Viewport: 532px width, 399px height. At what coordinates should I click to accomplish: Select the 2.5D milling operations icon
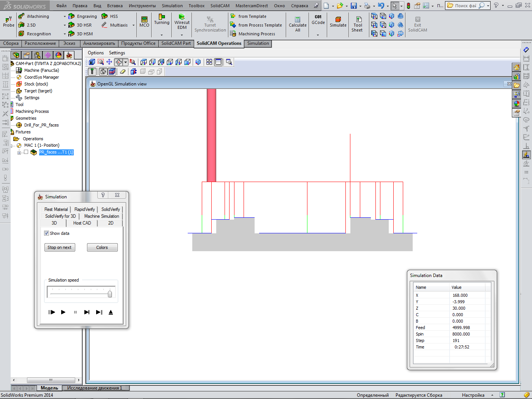click(x=21, y=25)
